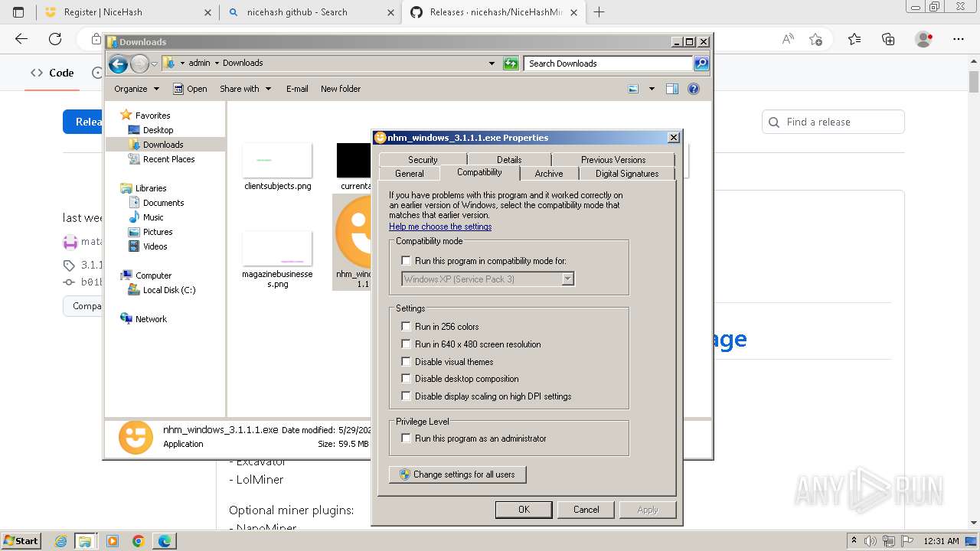Image resolution: width=980 pixels, height=551 pixels.
Task: Toggle the preview pane icon
Action: tap(672, 89)
